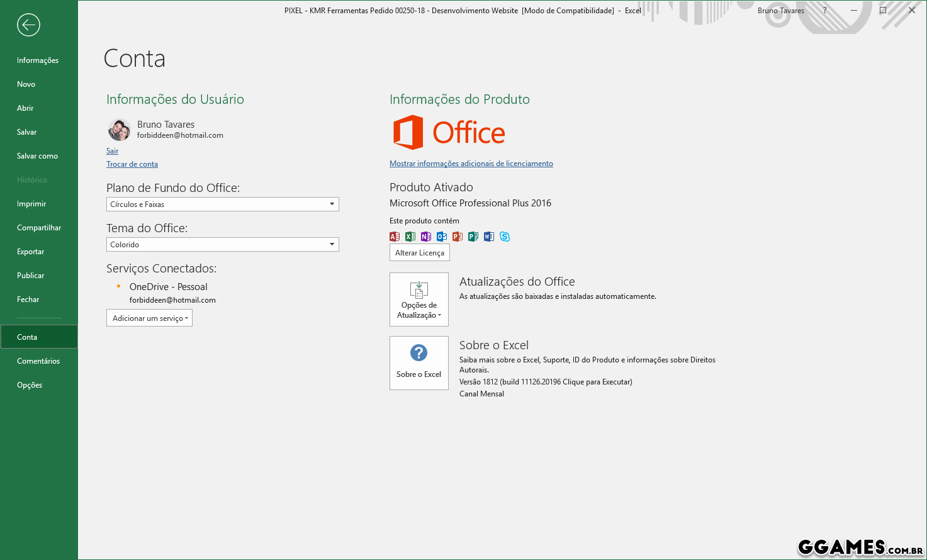Image resolution: width=927 pixels, height=560 pixels.
Task: Click the OneNote product icon
Action: pos(426,237)
